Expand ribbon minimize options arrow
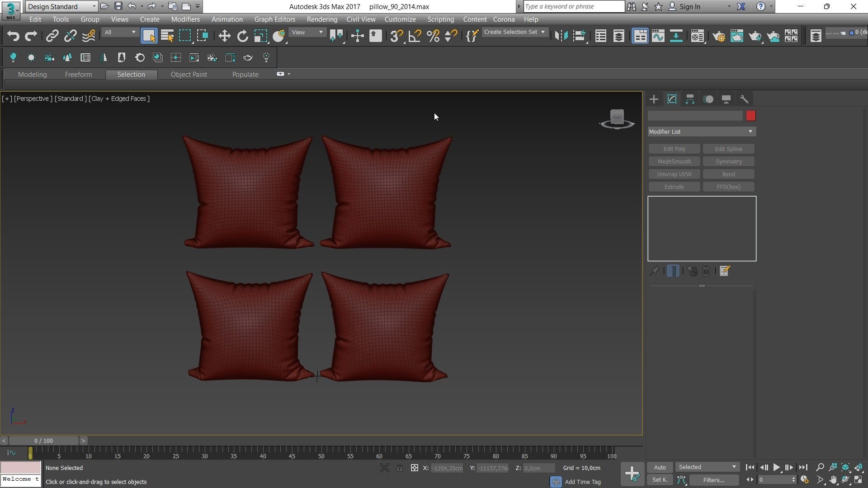 [x=289, y=74]
